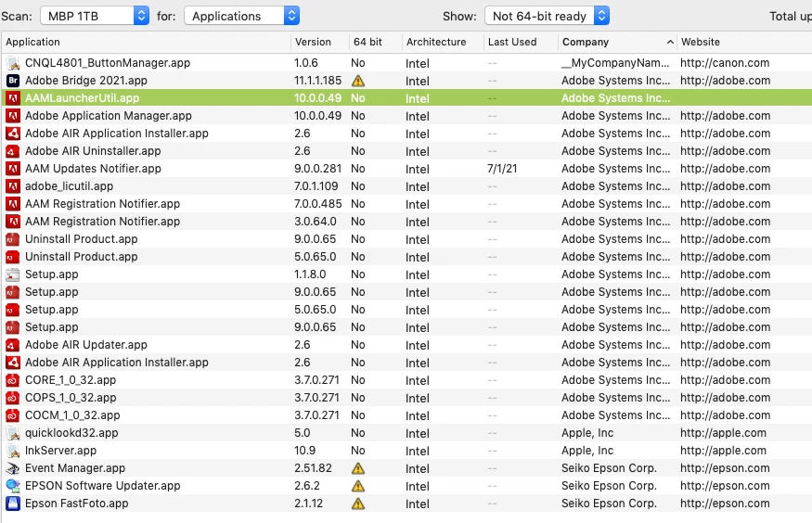Screen dimensions: 812x523
Task: Click the icon of AAM Registration Notifier 7.0.0.485
Action: (13, 204)
